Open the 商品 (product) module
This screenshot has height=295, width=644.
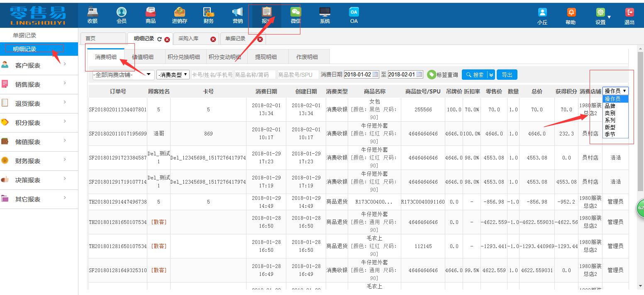pos(150,15)
